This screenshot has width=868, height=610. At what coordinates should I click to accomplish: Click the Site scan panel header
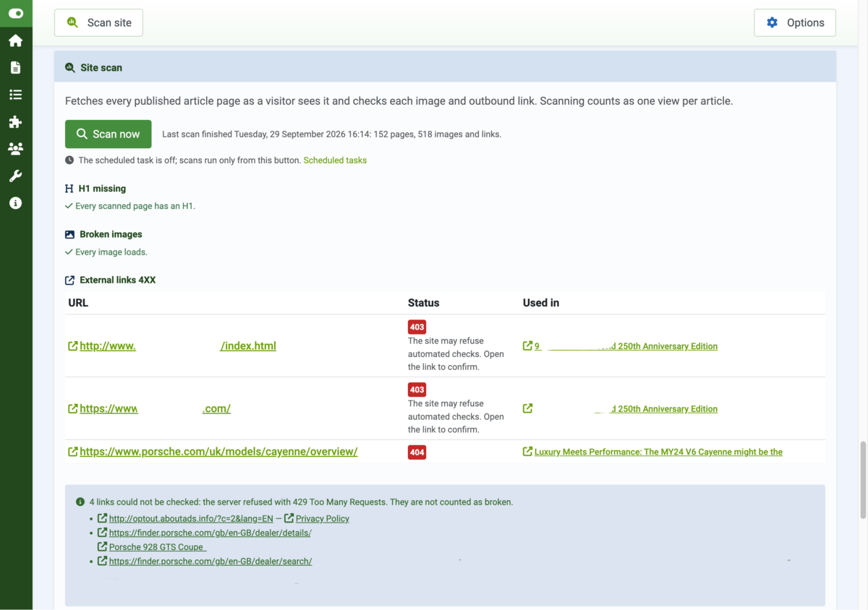[x=445, y=67]
